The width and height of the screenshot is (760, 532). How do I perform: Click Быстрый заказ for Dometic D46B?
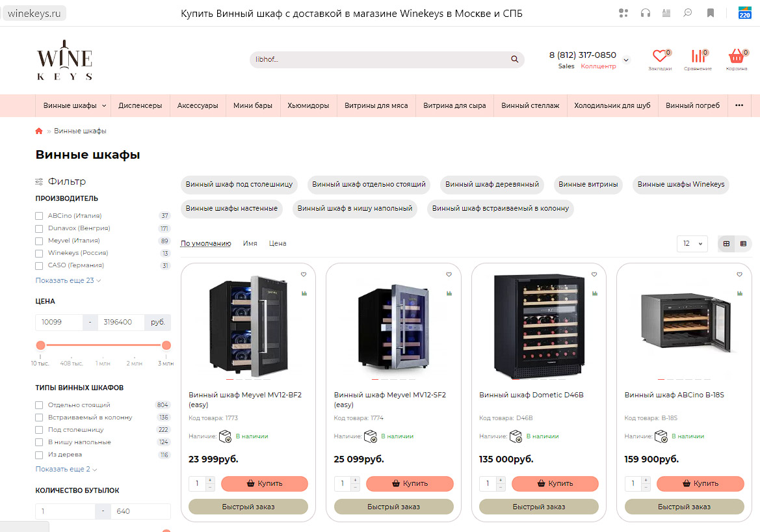pos(538,507)
